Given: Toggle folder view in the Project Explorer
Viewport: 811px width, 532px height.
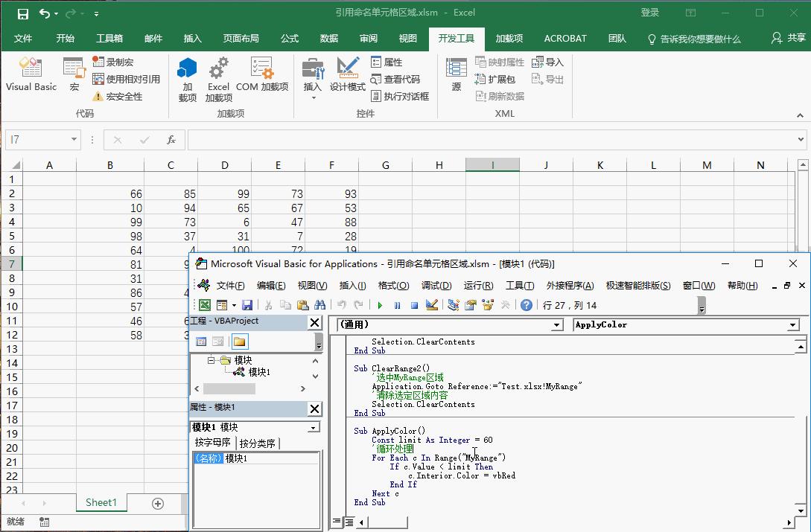Looking at the screenshot, I should pyautogui.click(x=240, y=342).
